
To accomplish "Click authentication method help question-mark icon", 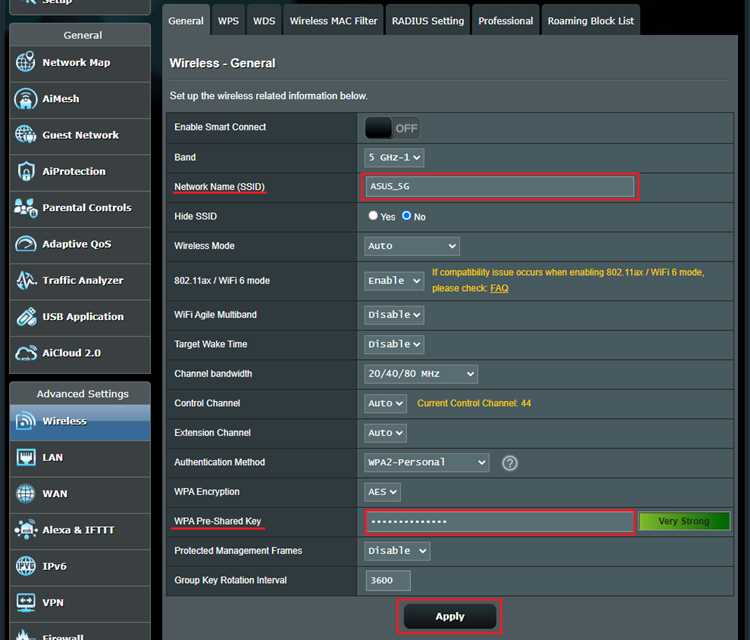I will [x=509, y=463].
